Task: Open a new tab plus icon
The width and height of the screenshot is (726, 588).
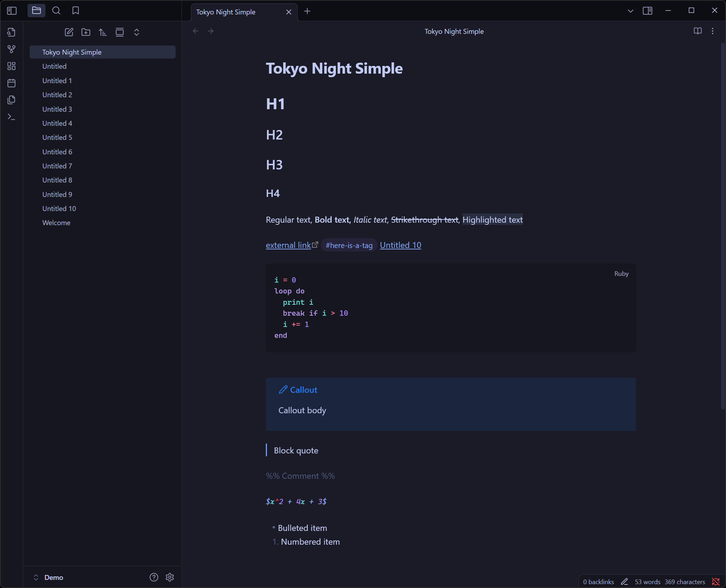Action: 307,11
